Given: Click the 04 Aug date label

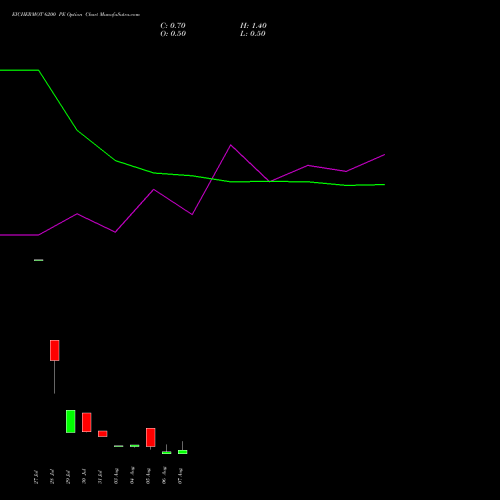Looking at the screenshot, I should [132, 475].
